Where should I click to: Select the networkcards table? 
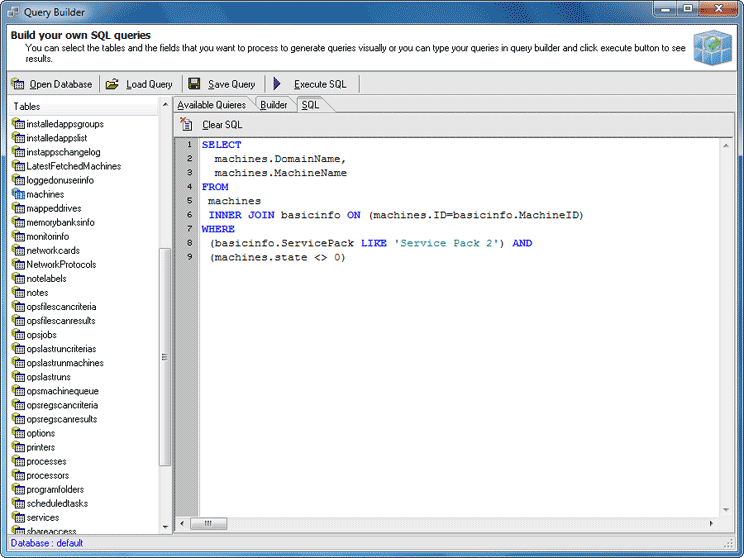coord(52,250)
